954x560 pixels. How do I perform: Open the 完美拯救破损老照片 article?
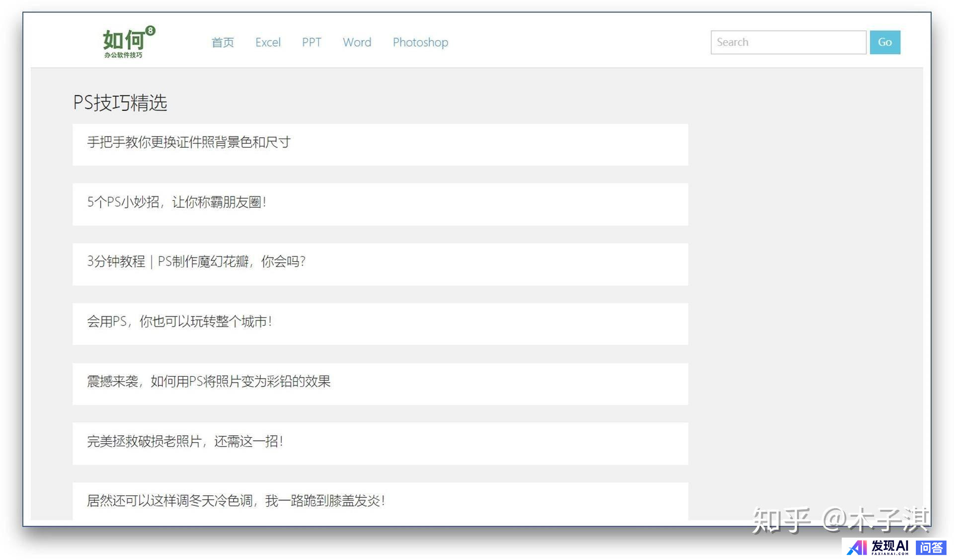tap(185, 441)
